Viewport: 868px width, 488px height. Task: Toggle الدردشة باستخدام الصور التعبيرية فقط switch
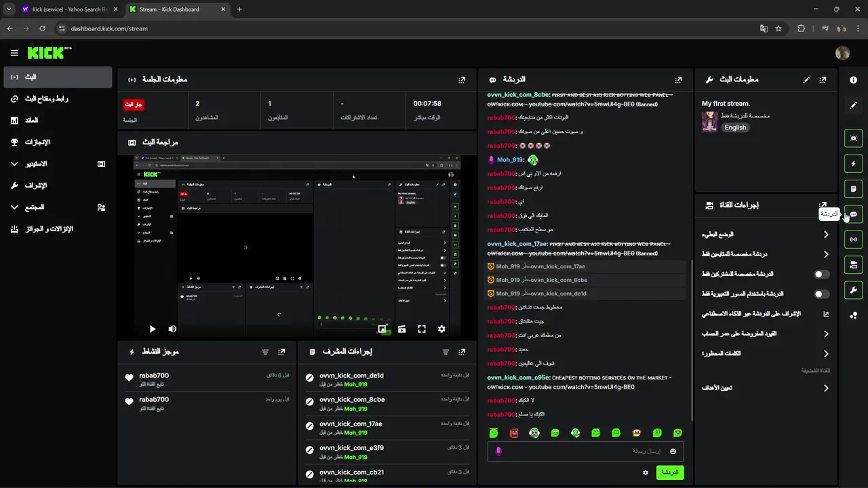[821, 294]
